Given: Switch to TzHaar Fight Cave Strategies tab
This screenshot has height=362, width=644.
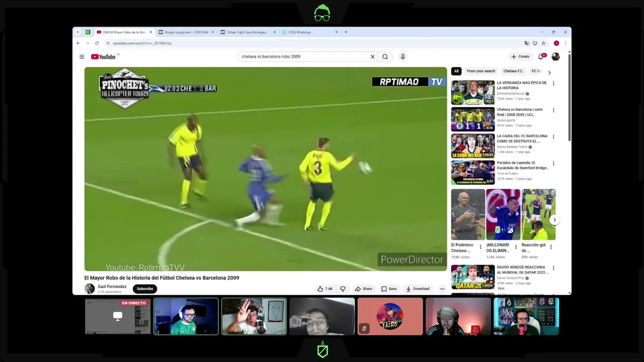Looking at the screenshot, I should click(x=249, y=32).
